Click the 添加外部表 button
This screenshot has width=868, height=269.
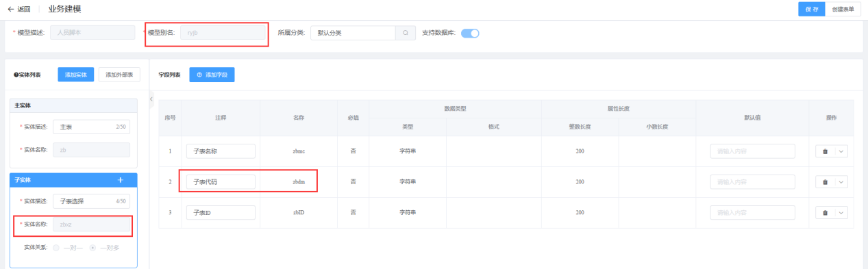(120, 75)
